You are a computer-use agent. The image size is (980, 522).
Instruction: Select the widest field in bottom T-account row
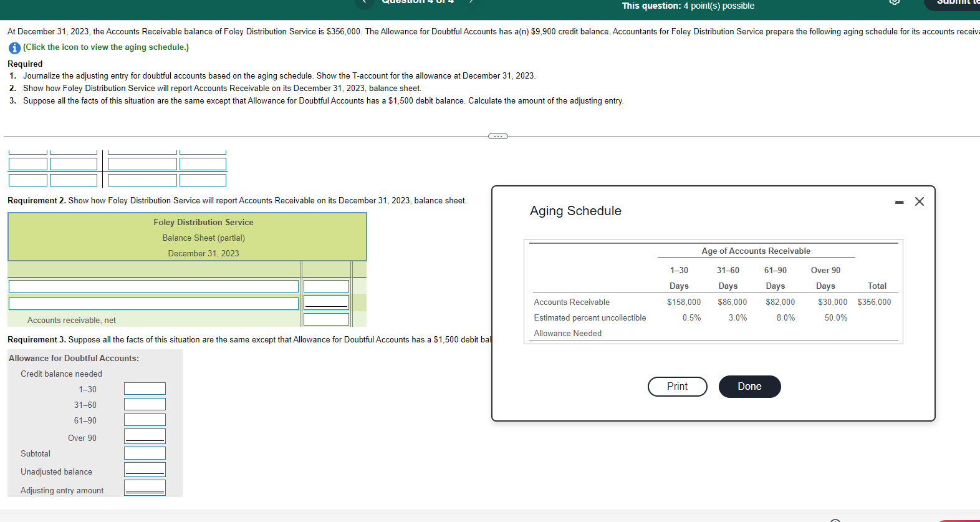click(x=142, y=180)
